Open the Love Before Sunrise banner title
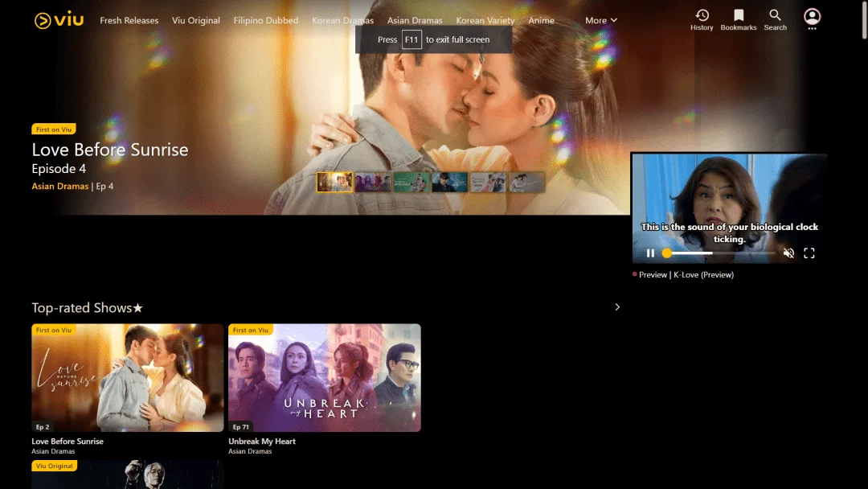This screenshot has height=489, width=868. (x=109, y=150)
